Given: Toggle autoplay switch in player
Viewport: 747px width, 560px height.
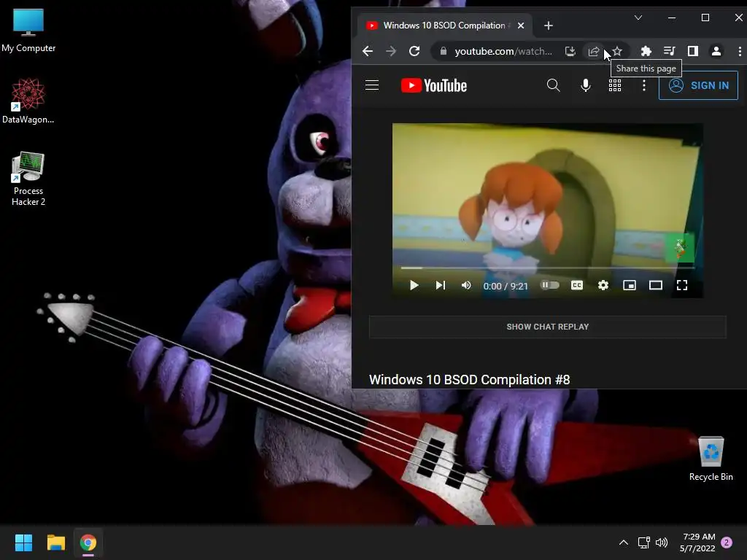Looking at the screenshot, I should (549, 285).
